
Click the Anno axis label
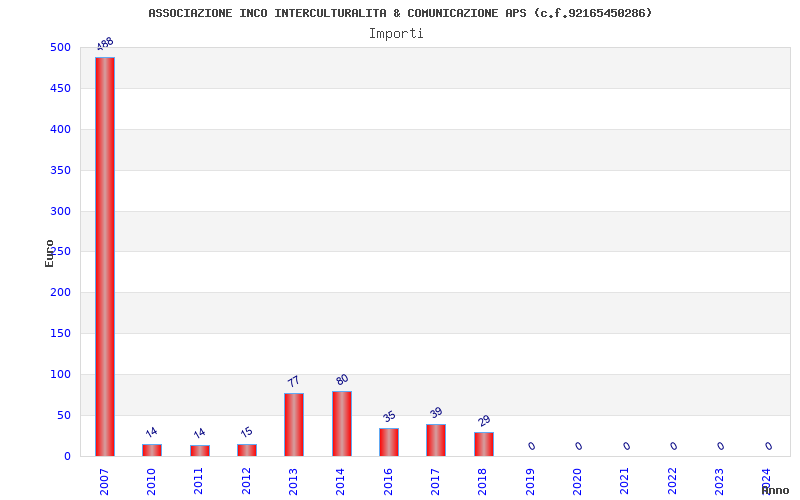click(776, 491)
